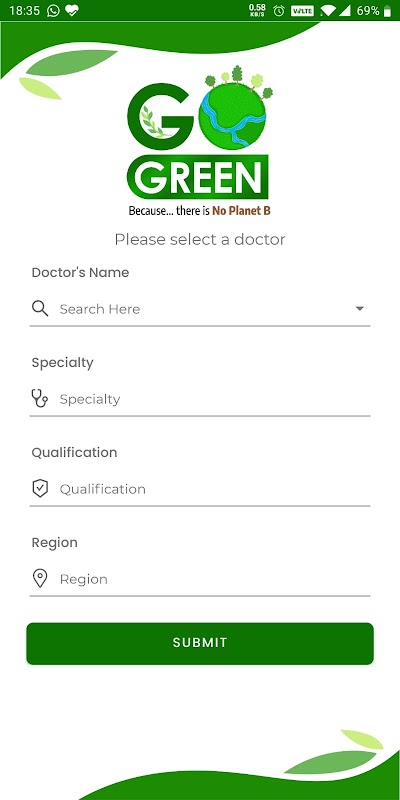
Task: Tap the Doctor's Name field label
Action: (80, 272)
